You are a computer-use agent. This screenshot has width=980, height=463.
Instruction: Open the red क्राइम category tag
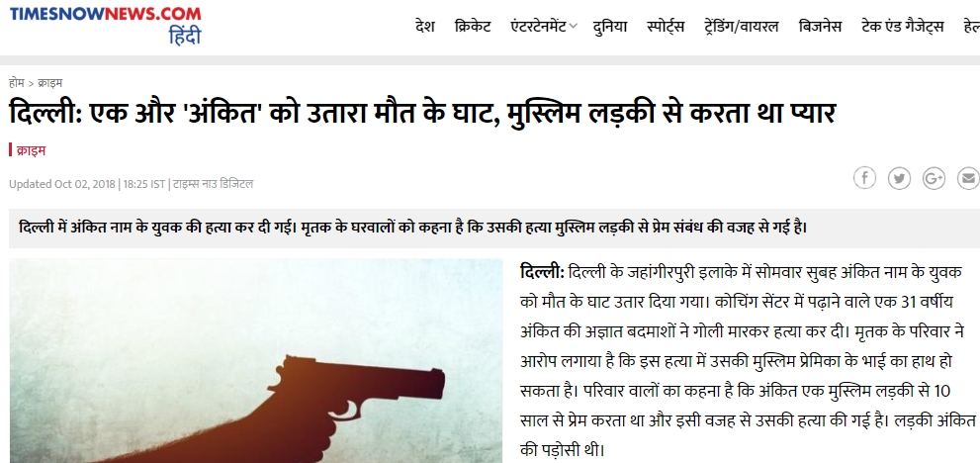[30, 150]
